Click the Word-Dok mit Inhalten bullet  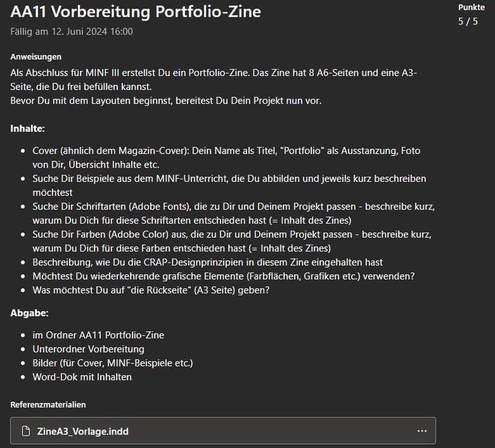[x=82, y=376]
